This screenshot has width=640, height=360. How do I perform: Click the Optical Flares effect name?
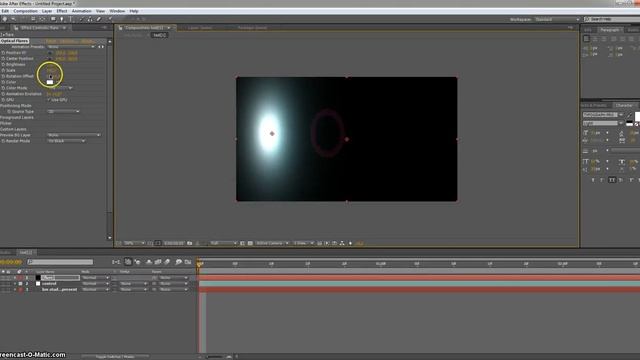tap(14, 41)
